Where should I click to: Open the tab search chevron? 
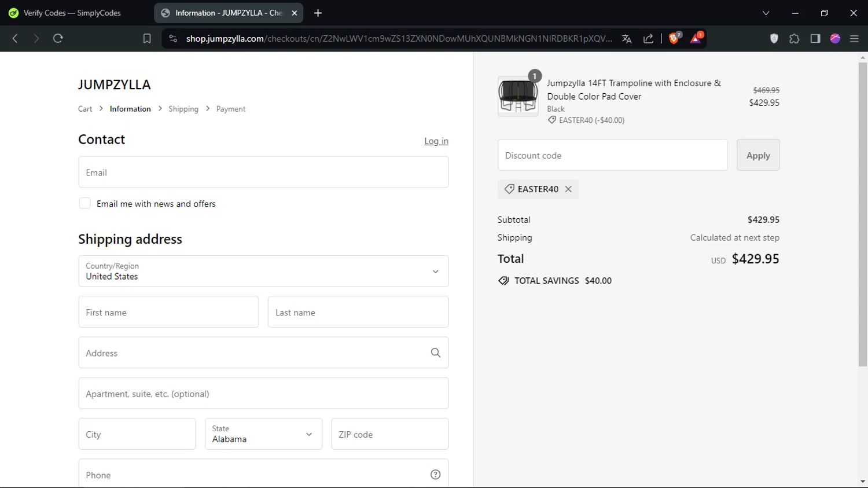[766, 13]
